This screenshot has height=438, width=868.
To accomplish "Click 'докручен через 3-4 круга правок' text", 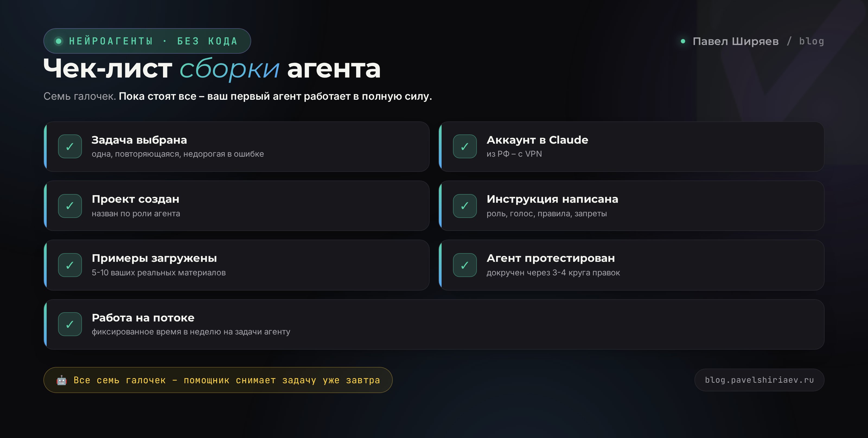I will pos(553,273).
